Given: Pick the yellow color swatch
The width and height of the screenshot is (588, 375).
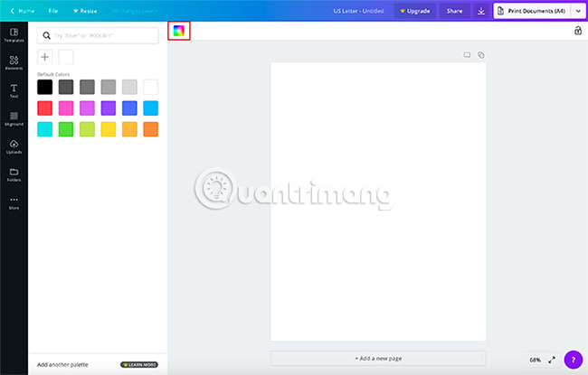Looking at the screenshot, I should point(109,129).
